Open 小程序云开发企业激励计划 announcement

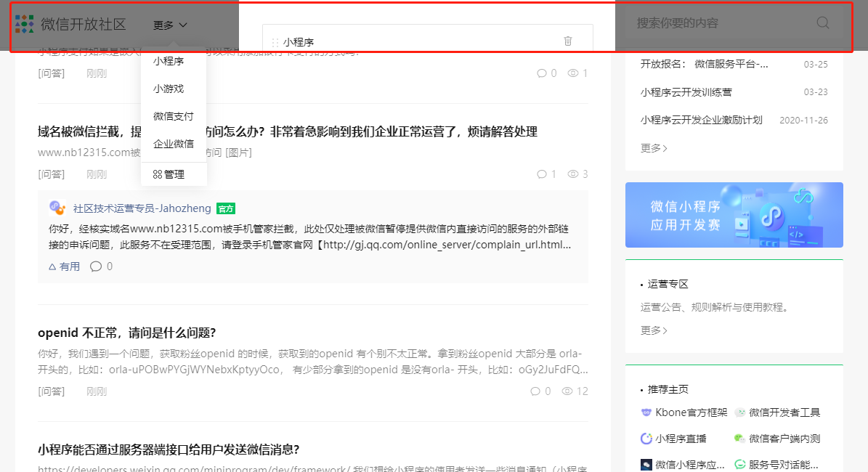[x=702, y=120]
